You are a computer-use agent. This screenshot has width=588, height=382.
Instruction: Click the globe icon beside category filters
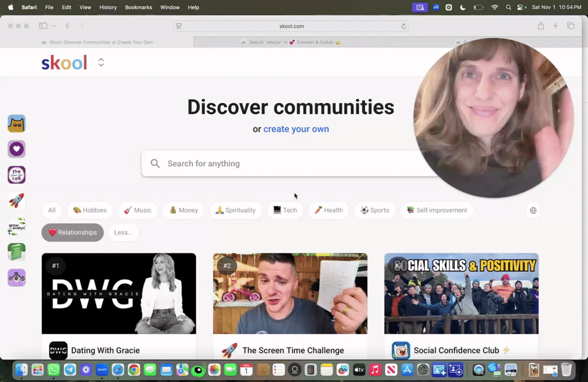click(x=532, y=210)
